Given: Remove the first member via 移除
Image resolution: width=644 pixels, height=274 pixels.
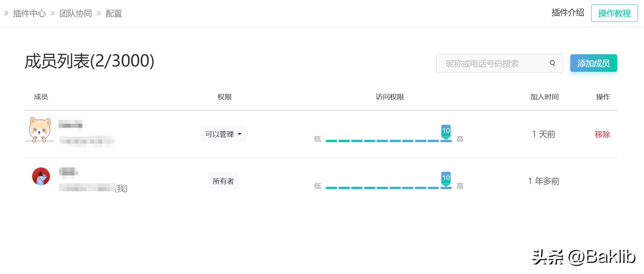Looking at the screenshot, I should pos(602,134).
